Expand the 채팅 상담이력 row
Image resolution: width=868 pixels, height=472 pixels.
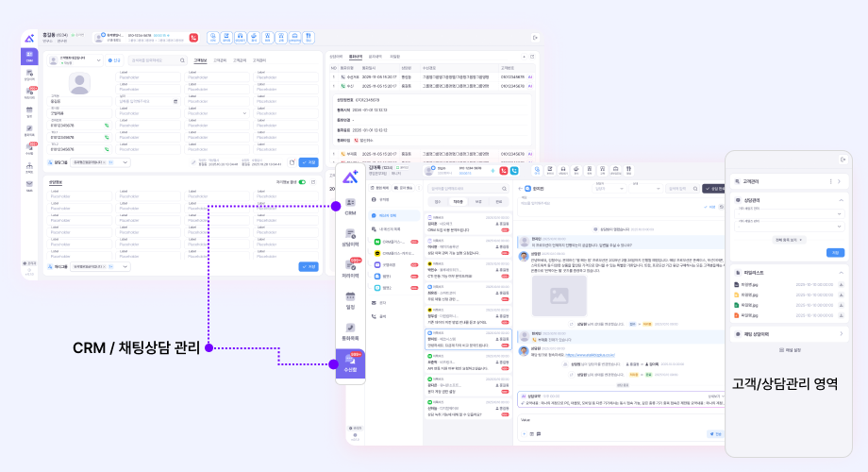(841, 334)
